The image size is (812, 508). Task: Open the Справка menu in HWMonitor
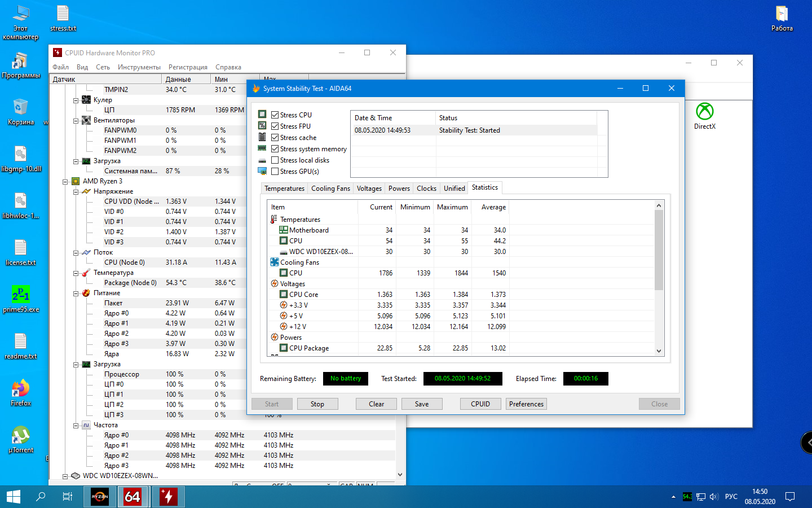(228, 67)
